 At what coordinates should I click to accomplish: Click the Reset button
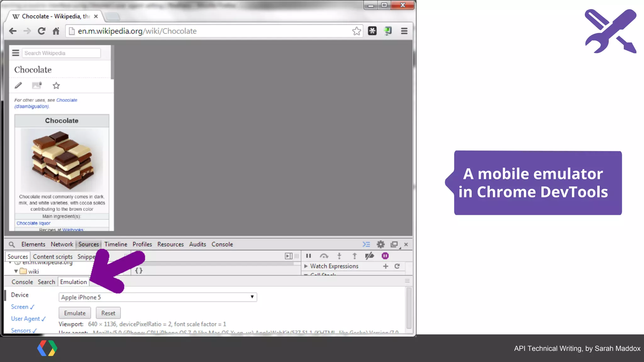click(108, 313)
